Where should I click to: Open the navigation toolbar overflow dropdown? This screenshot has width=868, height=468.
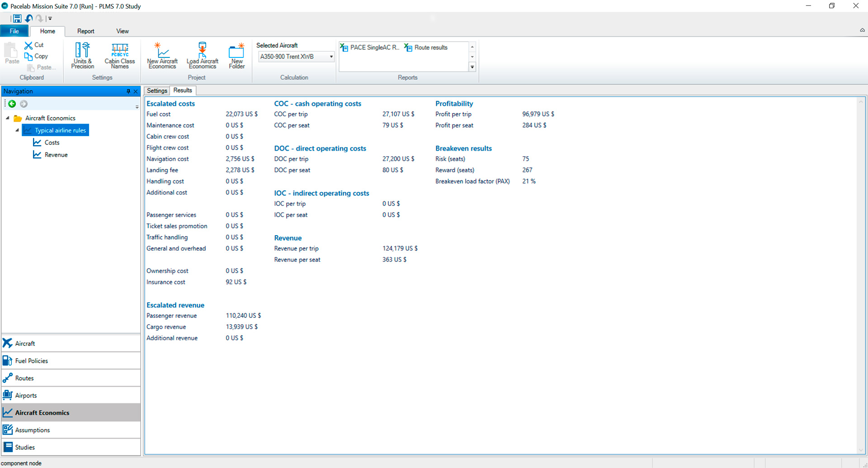pos(137,107)
